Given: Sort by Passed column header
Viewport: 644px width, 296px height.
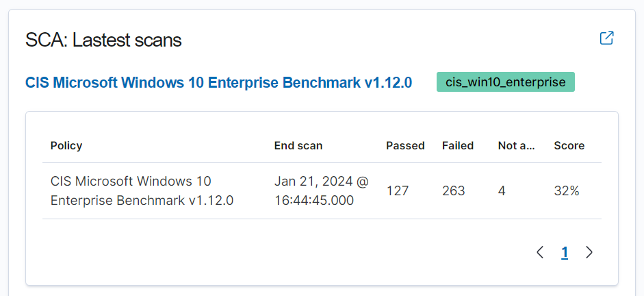Looking at the screenshot, I should pos(405,145).
